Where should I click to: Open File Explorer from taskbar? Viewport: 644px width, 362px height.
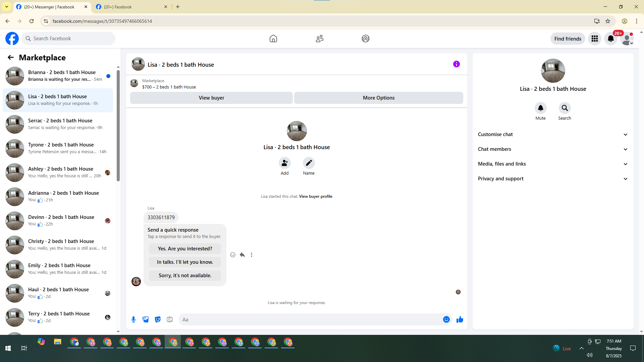coord(58,342)
